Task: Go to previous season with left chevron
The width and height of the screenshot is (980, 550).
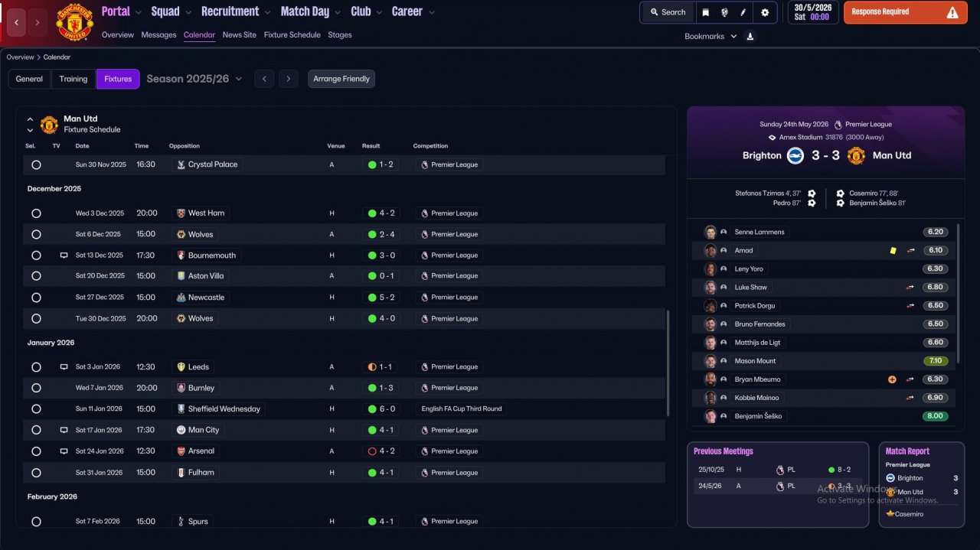Action: [264, 79]
